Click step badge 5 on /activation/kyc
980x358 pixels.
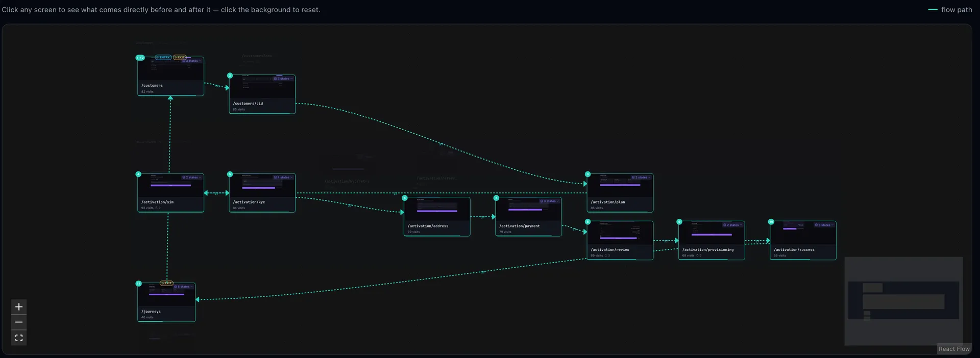pyautogui.click(x=230, y=174)
